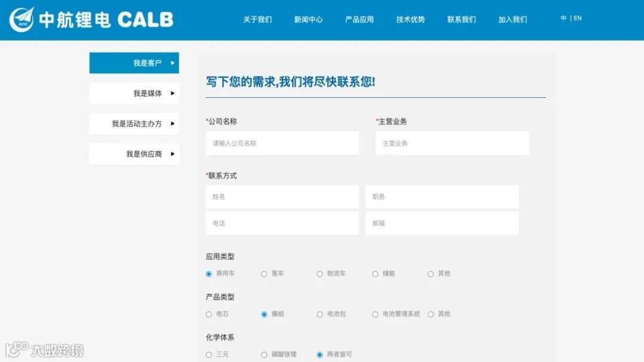Open the 产品应用 menu item
The height and width of the screenshot is (362, 644).
[x=360, y=19]
